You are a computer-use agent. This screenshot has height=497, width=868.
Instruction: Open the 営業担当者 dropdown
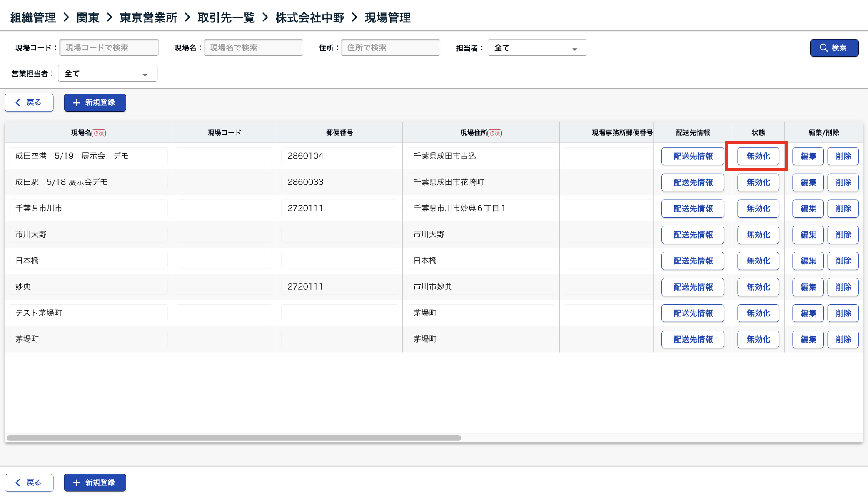107,74
